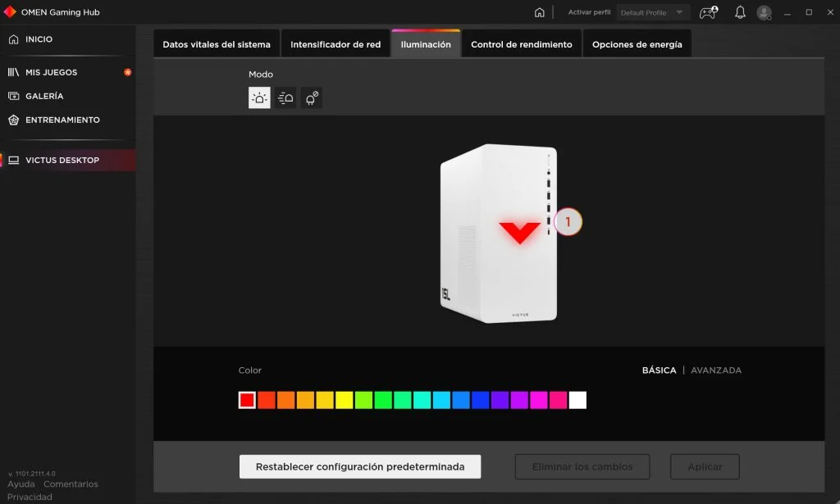This screenshot has width=840, height=504.
Task: Open Datos vitales del sistema tab
Action: click(217, 44)
